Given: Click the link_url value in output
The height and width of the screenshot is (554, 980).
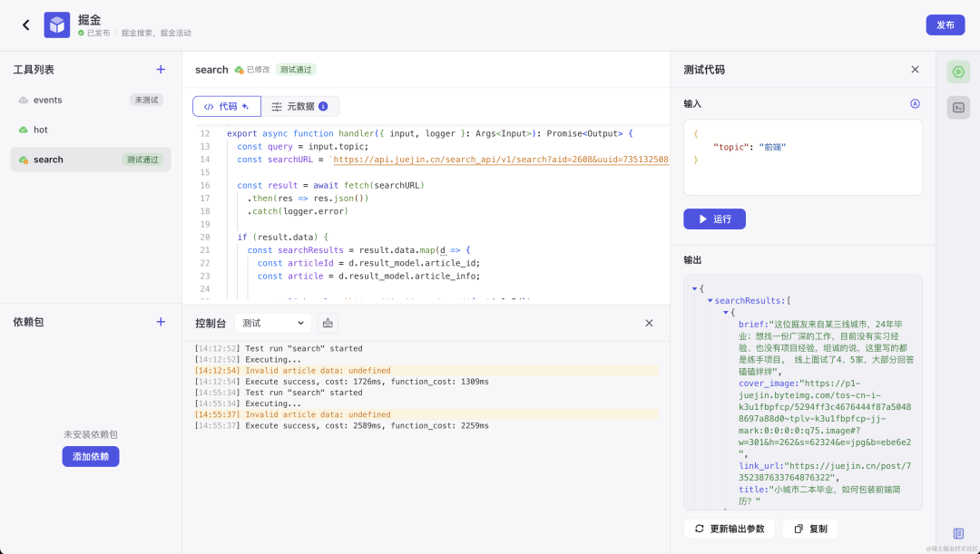Looking at the screenshot, I should (824, 471).
